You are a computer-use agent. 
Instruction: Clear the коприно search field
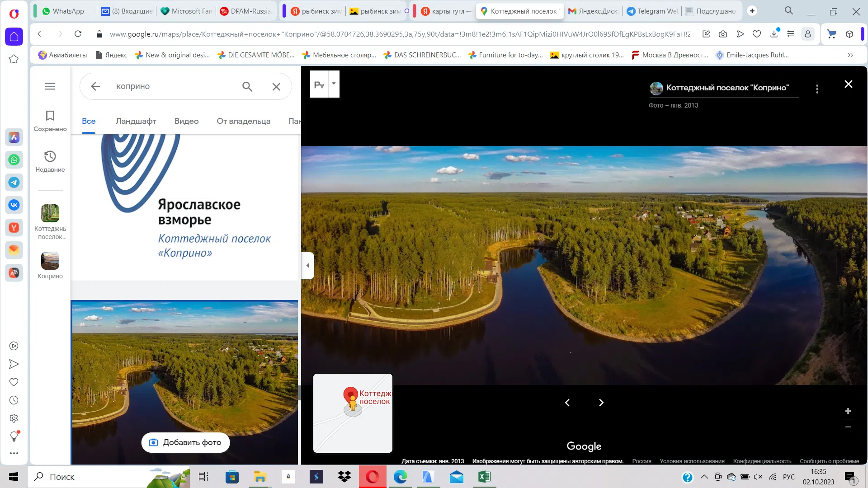(x=276, y=86)
